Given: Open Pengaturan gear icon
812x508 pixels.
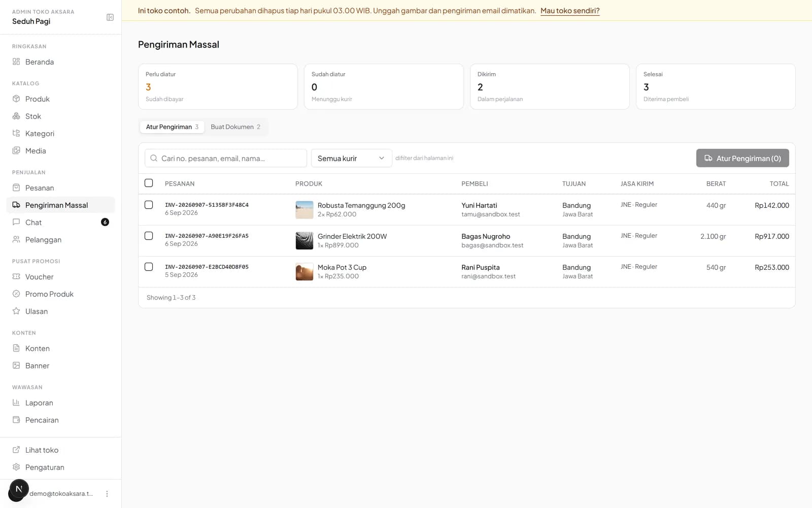Looking at the screenshot, I should 16,467.
